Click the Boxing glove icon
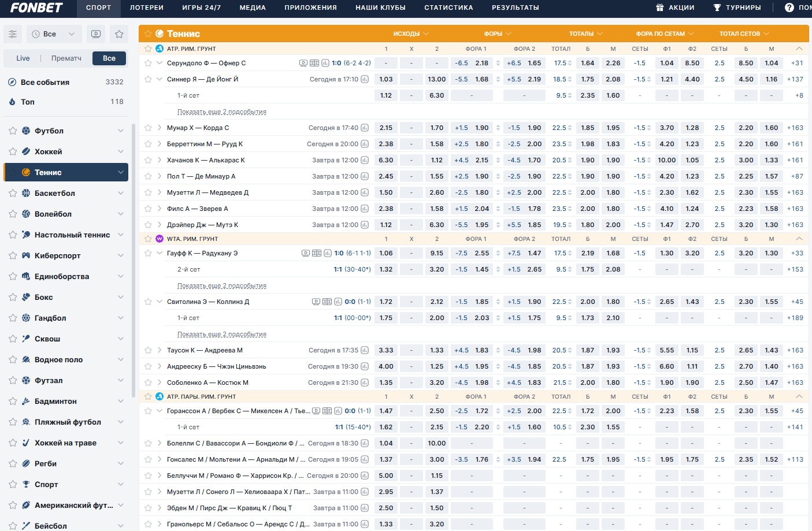This screenshot has width=812, height=531. click(x=26, y=297)
